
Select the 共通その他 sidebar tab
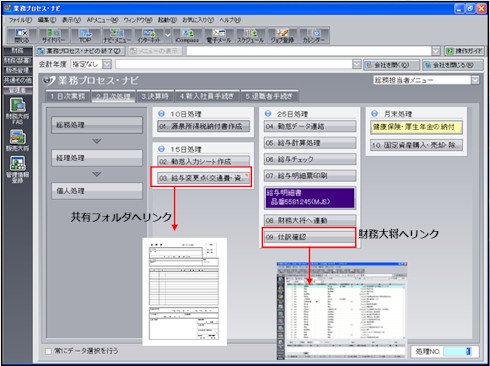pyautogui.click(x=17, y=80)
